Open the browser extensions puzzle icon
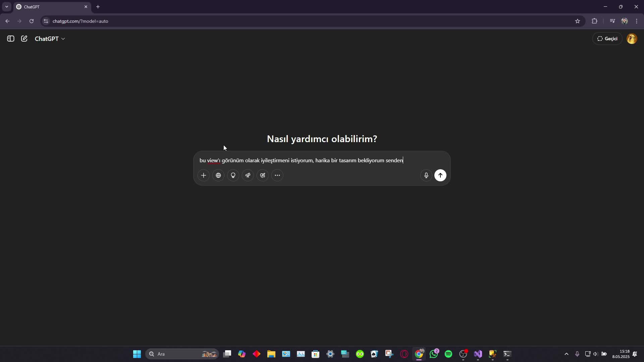Viewport: 644px width, 362px height. pyautogui.click(x=594, y=21)
